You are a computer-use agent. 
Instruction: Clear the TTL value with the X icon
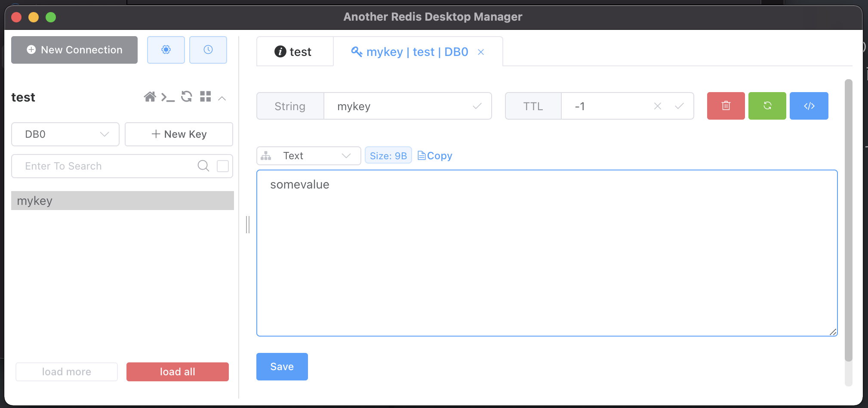657,106
